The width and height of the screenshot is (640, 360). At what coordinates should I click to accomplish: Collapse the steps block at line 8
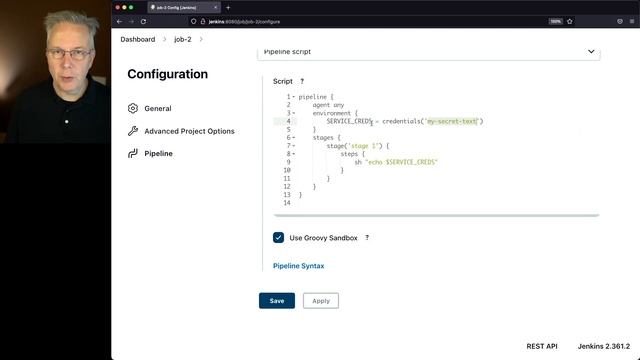(x=293, y=154)
